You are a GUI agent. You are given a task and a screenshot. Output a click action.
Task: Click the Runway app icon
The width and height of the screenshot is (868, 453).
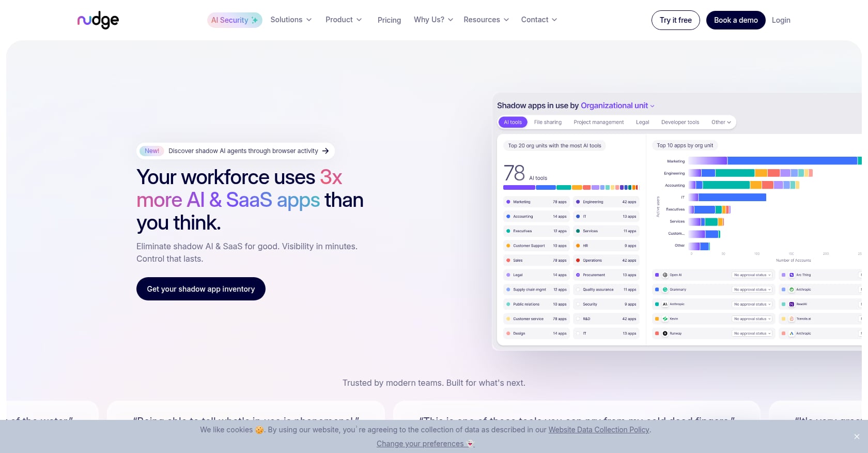click(x=665, y=334)
